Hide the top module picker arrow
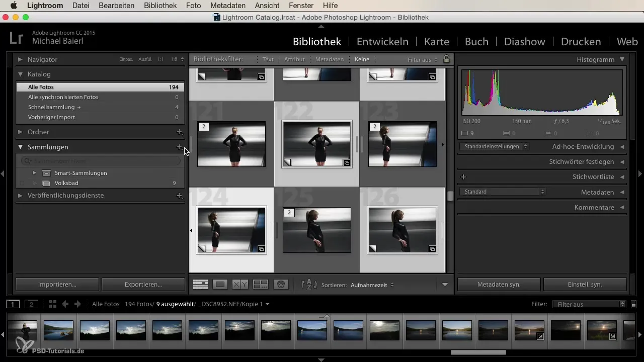The height and width of the screenshot is (362, 644). coord(321,26)
